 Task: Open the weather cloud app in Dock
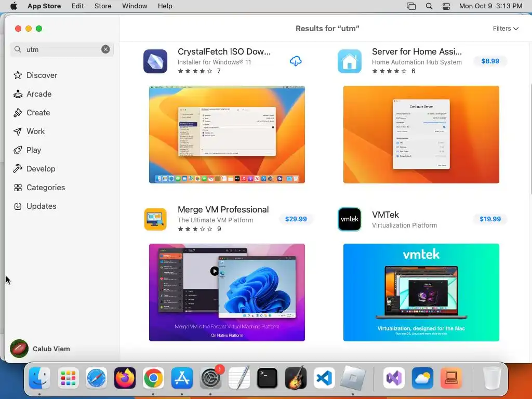tap(422, 378)
